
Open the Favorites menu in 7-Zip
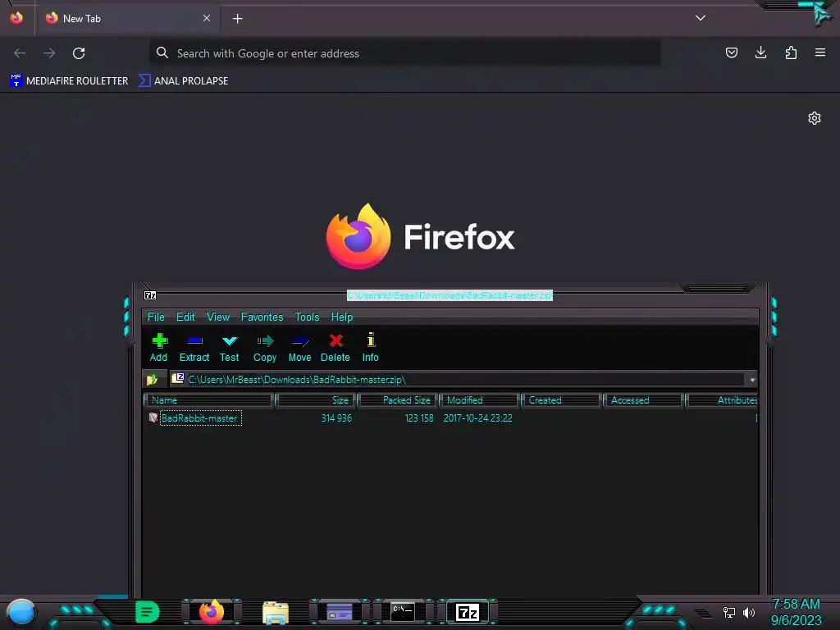point(262,317)
